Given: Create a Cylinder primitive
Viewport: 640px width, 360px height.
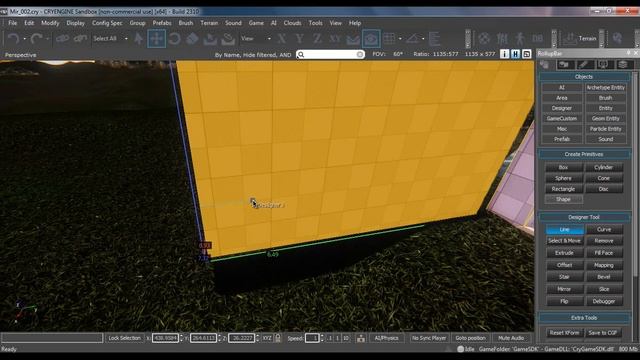Looking at the screenshot, I should (604, 167).
